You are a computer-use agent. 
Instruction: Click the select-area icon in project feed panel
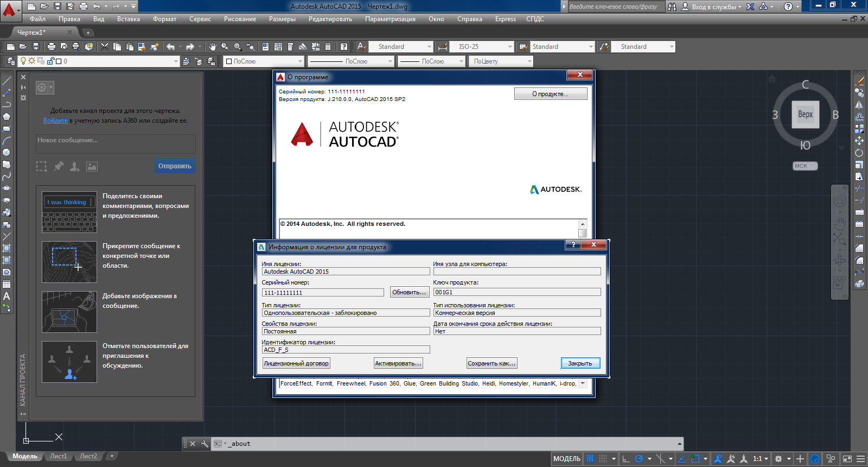coord(41,166)
